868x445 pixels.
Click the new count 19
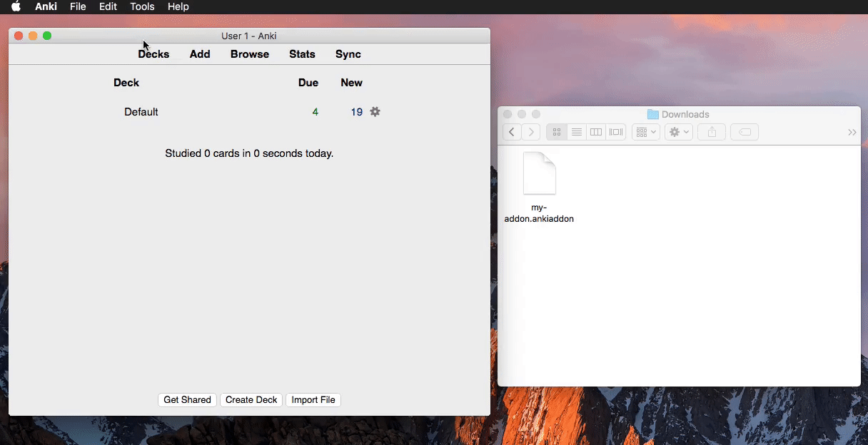[356, 112]
